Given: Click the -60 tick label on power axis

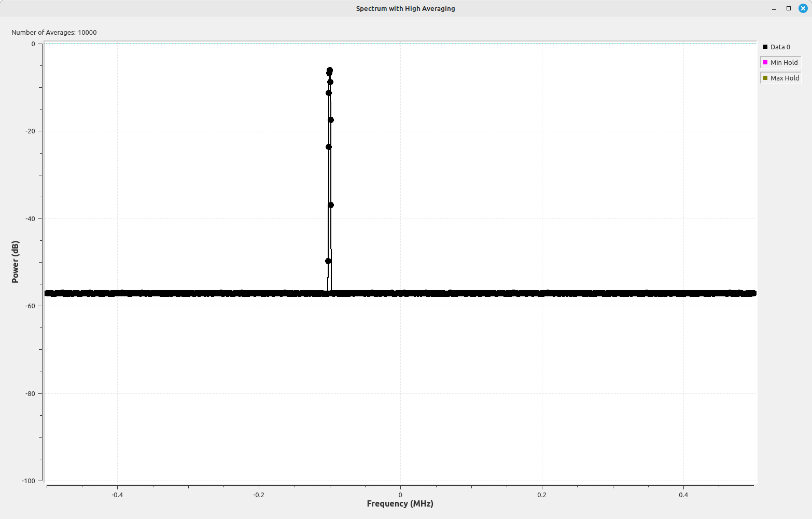Looking at the screenshot, I should pyautogui.click(x=30, y=306).
